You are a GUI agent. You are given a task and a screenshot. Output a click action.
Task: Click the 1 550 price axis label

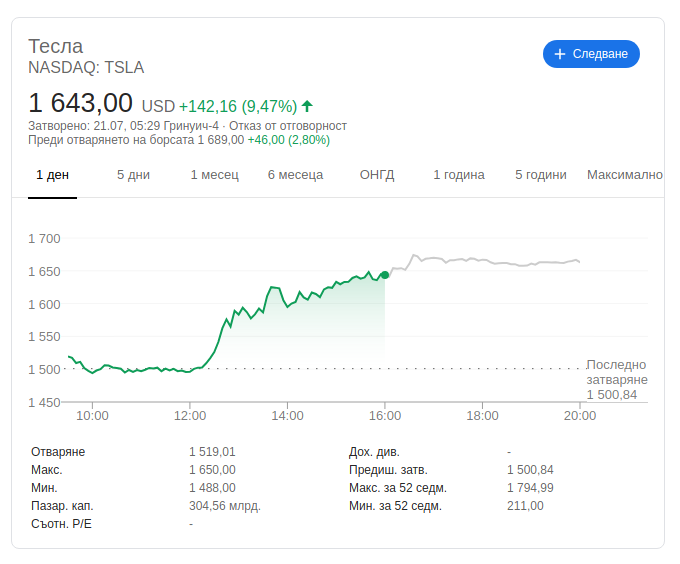(x=44, y=337)
